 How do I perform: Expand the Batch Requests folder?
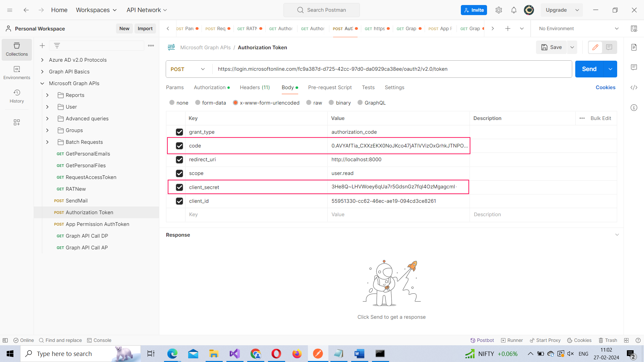pos(47,142)
